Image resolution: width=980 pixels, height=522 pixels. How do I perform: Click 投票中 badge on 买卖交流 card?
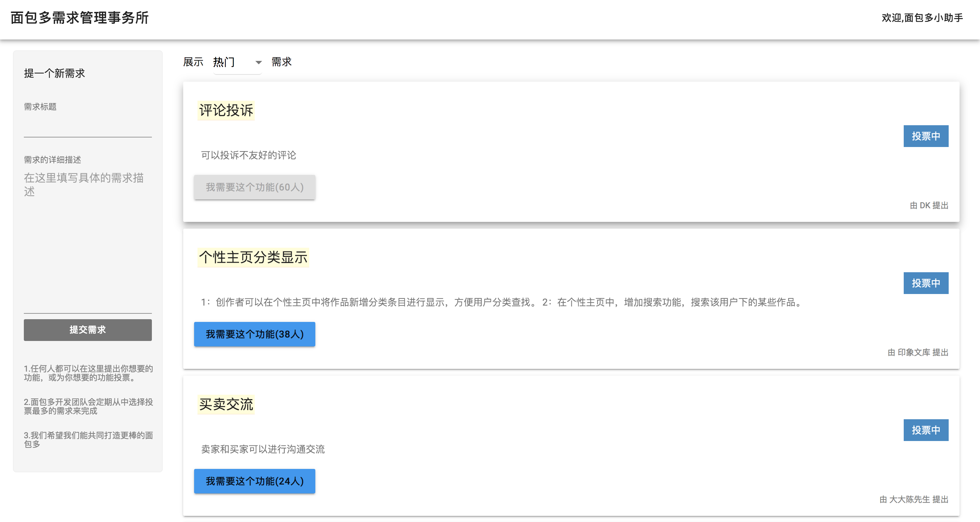926,430
